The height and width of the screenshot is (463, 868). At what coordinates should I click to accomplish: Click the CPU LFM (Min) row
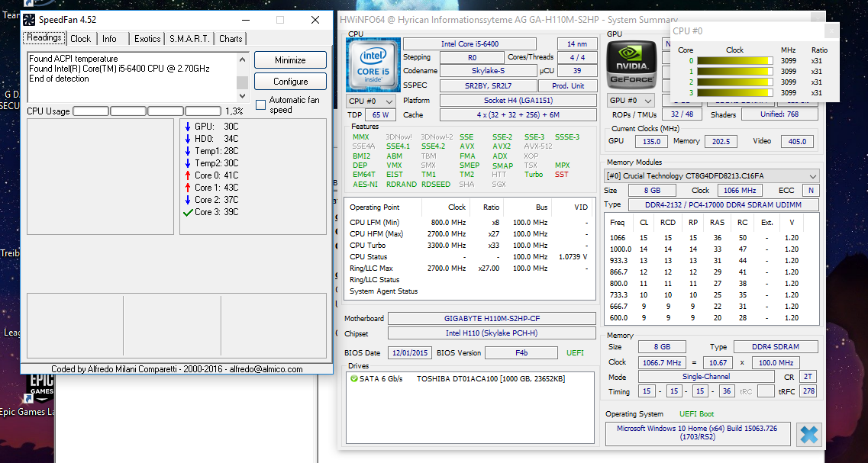[x=469, y=223]
